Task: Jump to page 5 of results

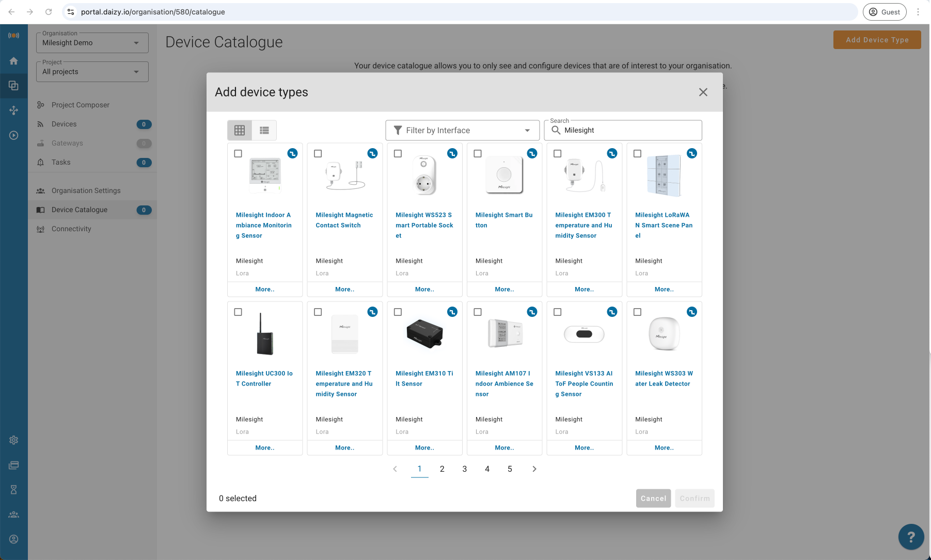Action: [510, 469]
